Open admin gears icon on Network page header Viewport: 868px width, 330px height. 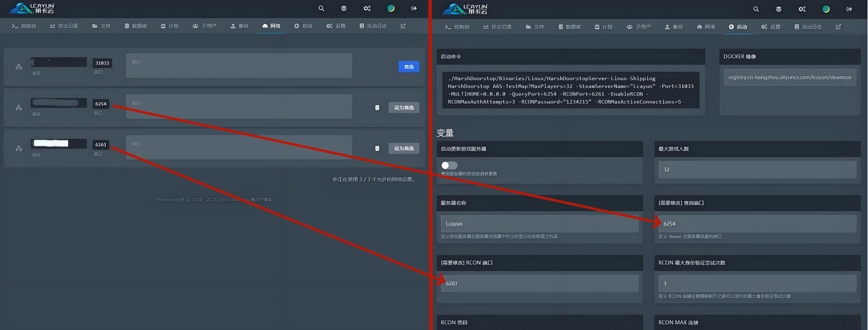pyautogui.click(x=367, y=8)
